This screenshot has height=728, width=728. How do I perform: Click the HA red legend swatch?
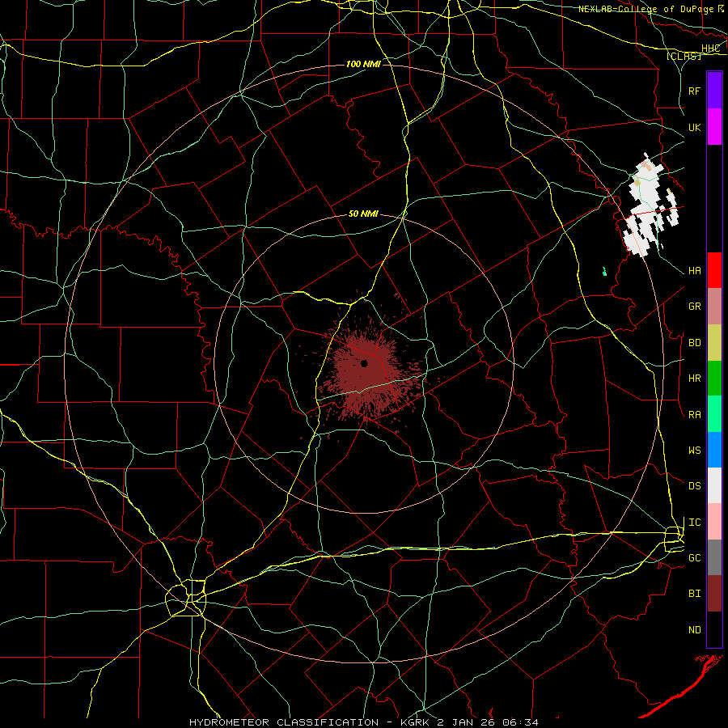click(714, 270)
